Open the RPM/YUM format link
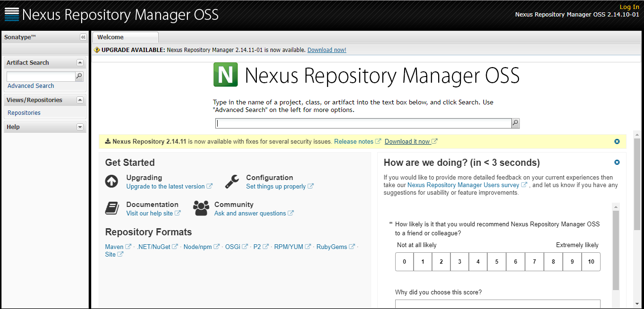The image size is (644, 309). [x=292, y=247]
